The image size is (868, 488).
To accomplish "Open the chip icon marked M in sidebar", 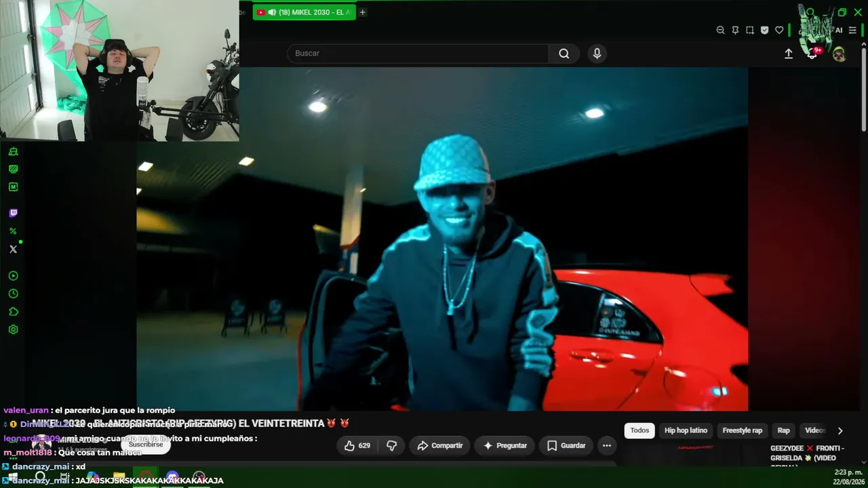I will (13, 186).
